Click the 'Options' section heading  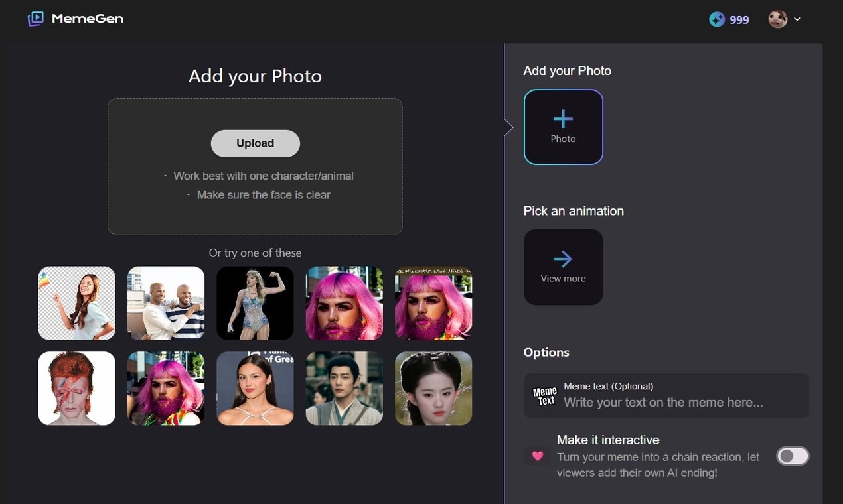pos(546,352)
